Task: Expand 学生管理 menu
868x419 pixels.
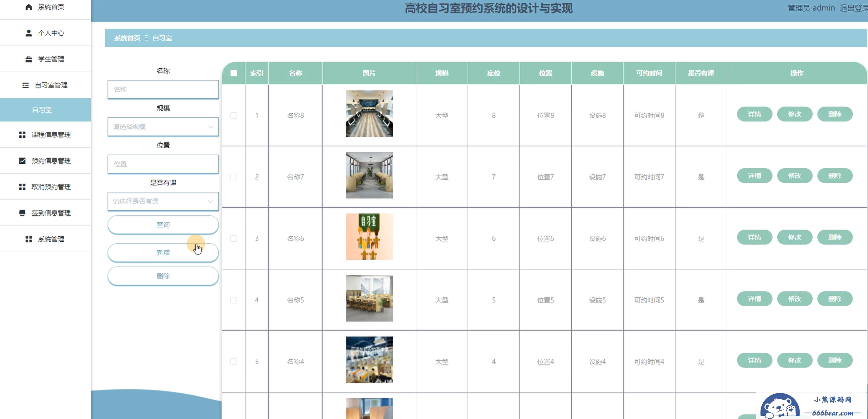Action: coord(45,59)
